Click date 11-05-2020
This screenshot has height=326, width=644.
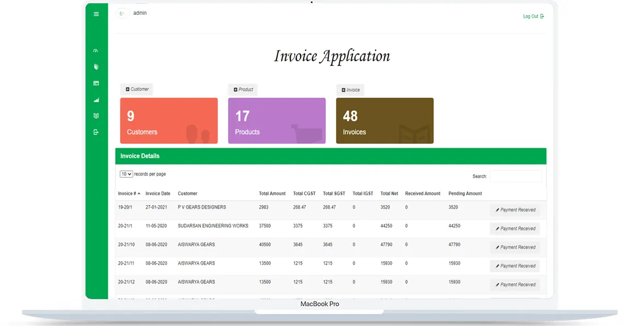tap(157, 226)
